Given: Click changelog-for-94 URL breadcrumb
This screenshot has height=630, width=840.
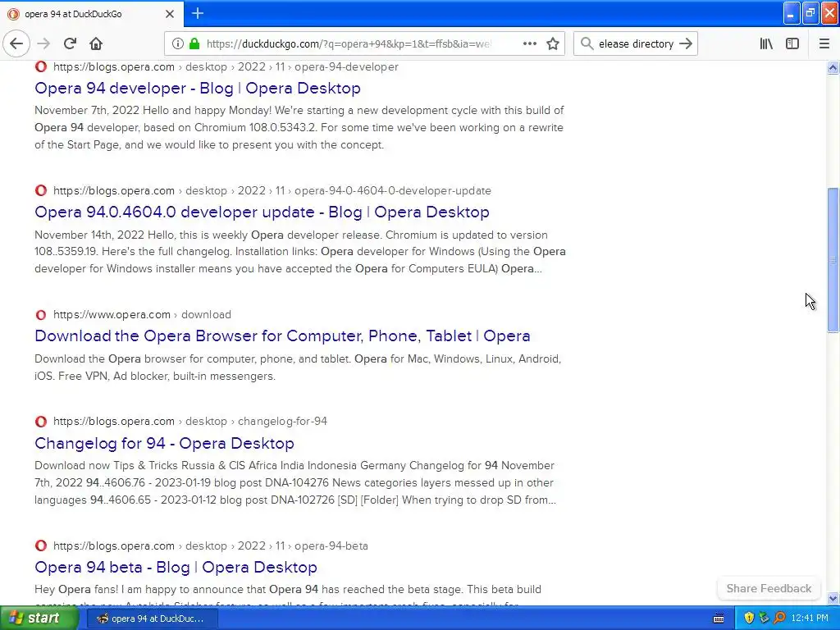Looking at the screenshot, I should click(x=190, y=421).
